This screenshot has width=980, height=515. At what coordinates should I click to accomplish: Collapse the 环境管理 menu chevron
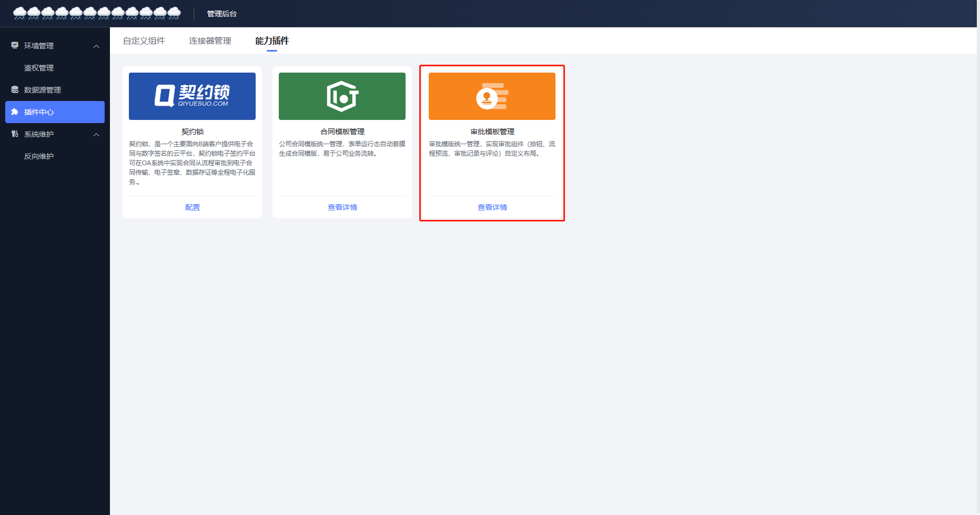click(x=96, y=46)
